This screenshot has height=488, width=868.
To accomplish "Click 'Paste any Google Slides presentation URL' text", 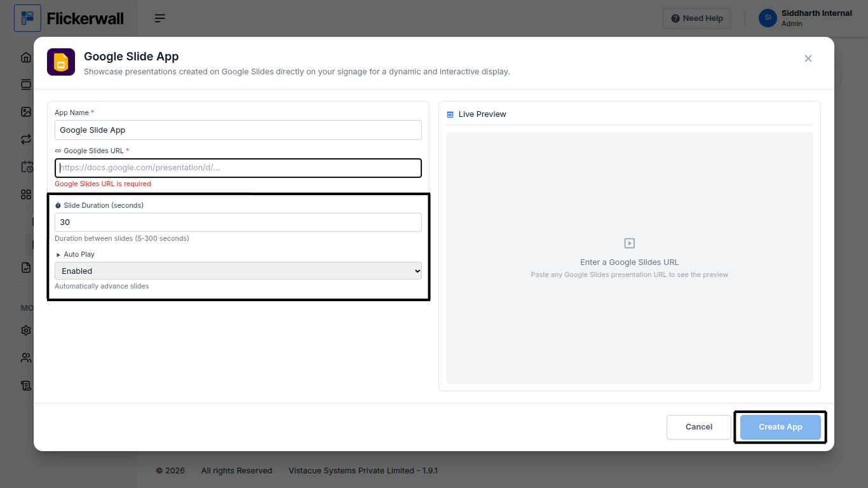I will (x=630, y=274).
